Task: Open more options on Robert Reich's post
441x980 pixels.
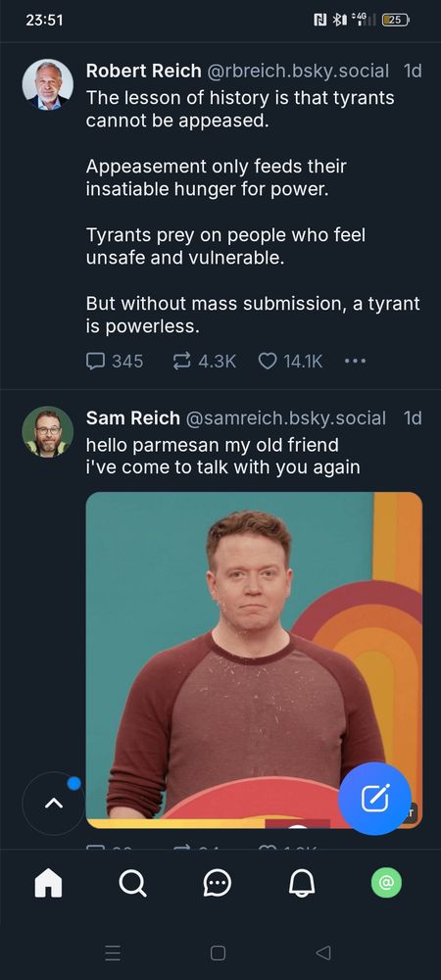Action: point(355,362)
